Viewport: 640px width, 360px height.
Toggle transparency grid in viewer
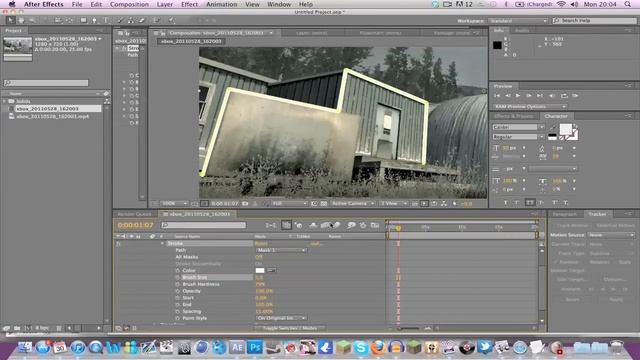(x=324, y=203)
